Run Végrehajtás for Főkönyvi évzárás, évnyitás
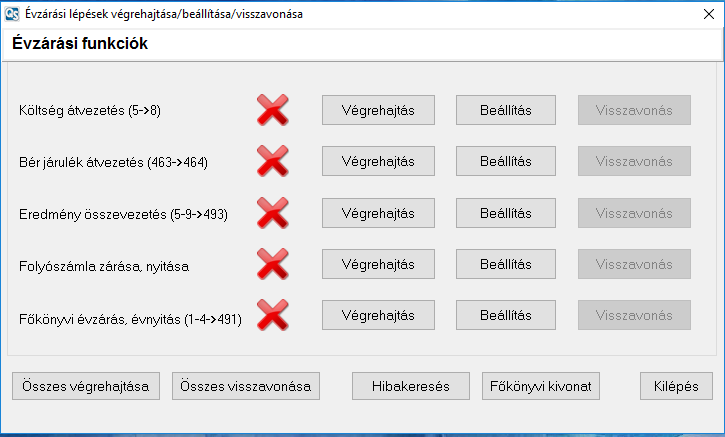 pyautogui.click(x=378, y=317)
